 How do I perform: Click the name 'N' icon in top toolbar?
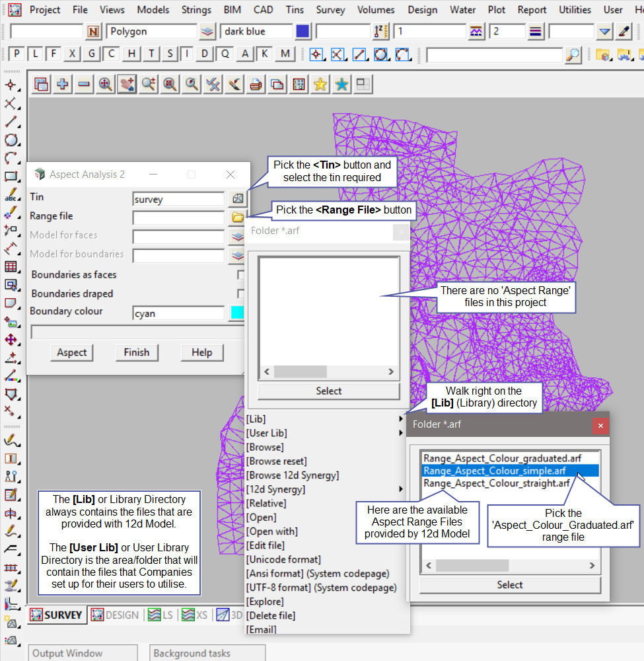point(93,32)
